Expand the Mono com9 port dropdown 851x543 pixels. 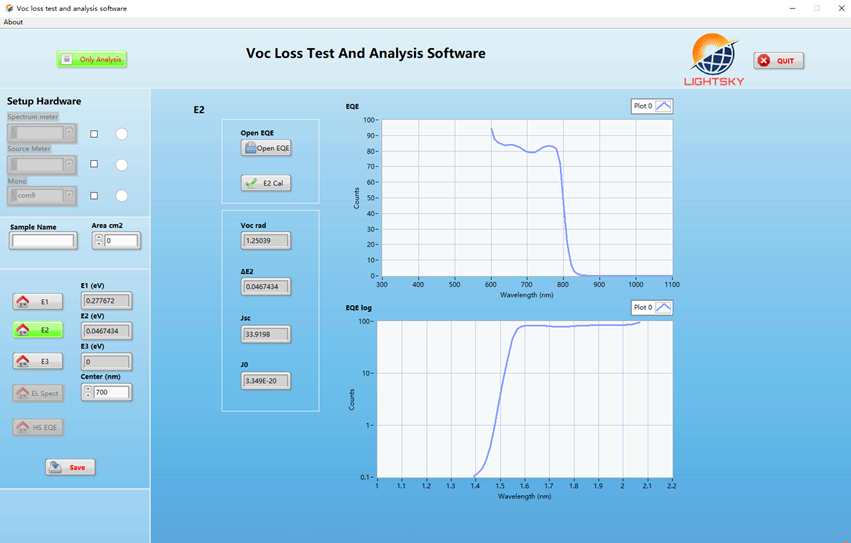click(x=69, y=196)
